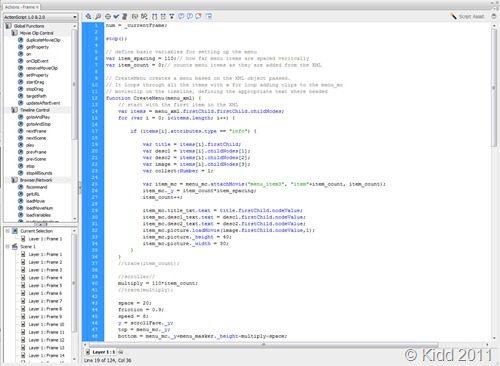500x366 pixels.
Task: Open the Find magnifier tool
Action: 98,16
